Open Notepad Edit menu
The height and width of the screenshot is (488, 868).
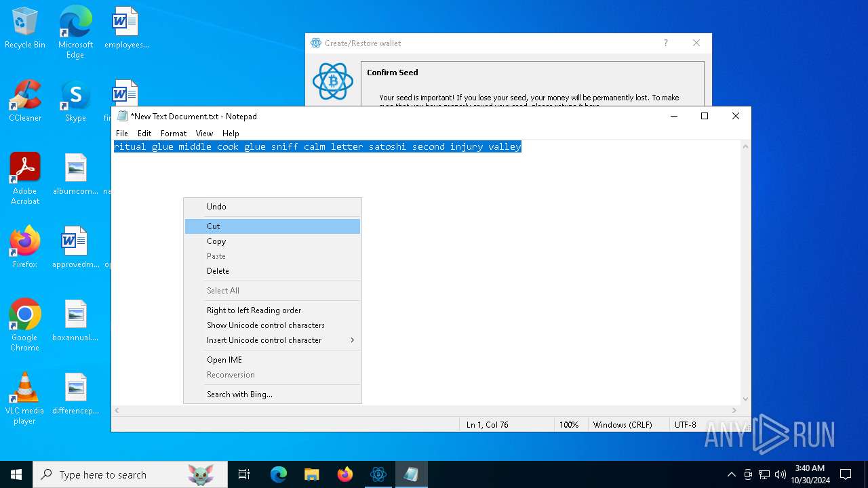[144, 134]
